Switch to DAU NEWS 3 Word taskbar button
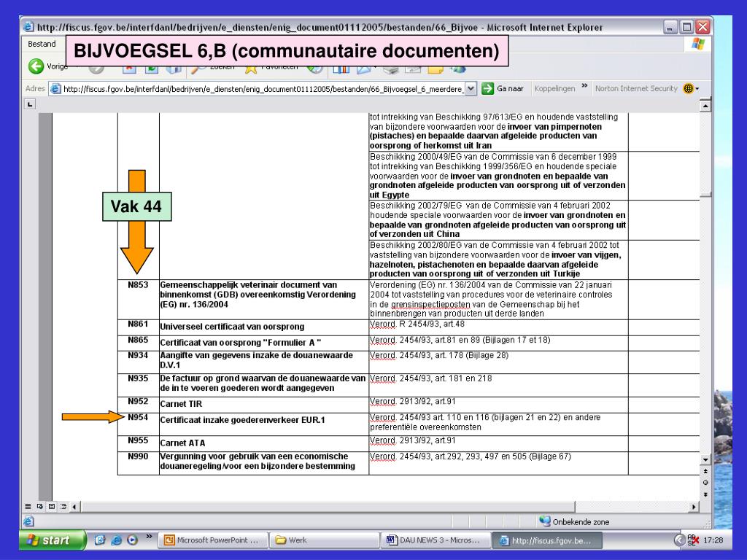 click(x=436, y=540)
